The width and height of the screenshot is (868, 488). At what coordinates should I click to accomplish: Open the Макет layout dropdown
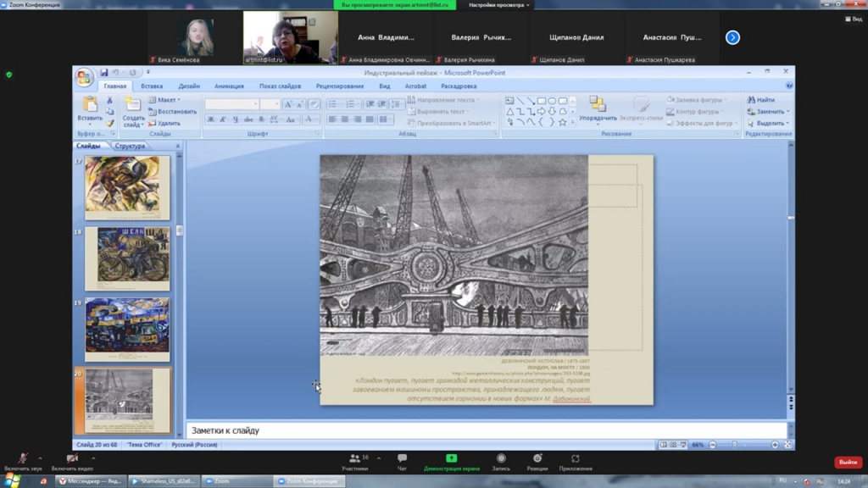(x=167, y=100)
